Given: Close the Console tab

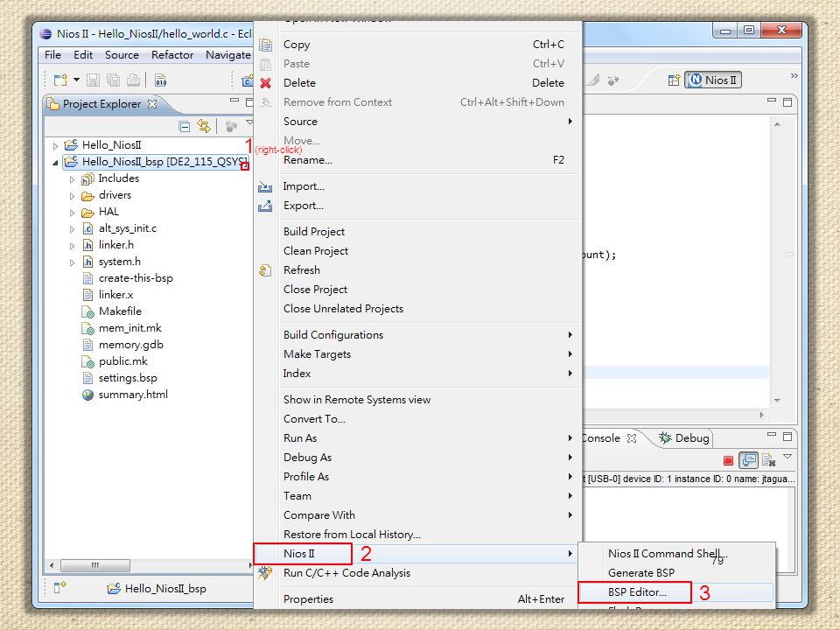Looking at the screenshot, I should 632,438.
